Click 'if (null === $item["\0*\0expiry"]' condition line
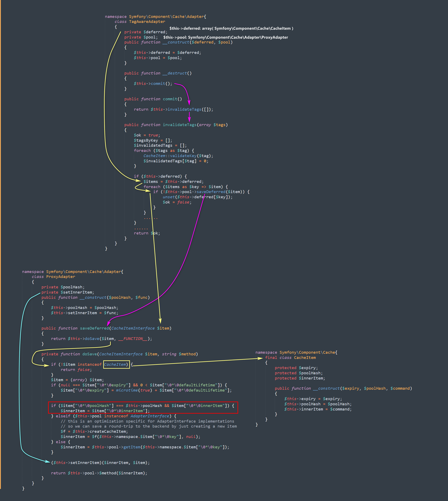Viewport: 448px width, 501px height. [139, 385]
